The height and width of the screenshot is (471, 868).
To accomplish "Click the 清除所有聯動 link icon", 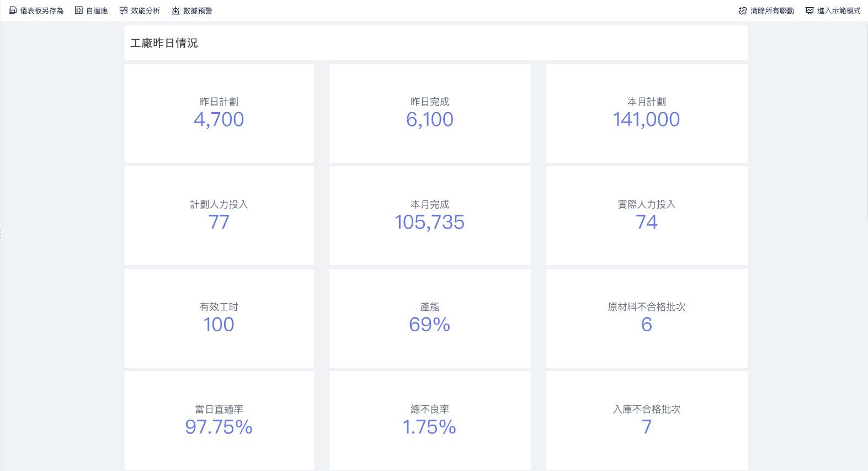I will pyautogui.click(x=743, y=10).
